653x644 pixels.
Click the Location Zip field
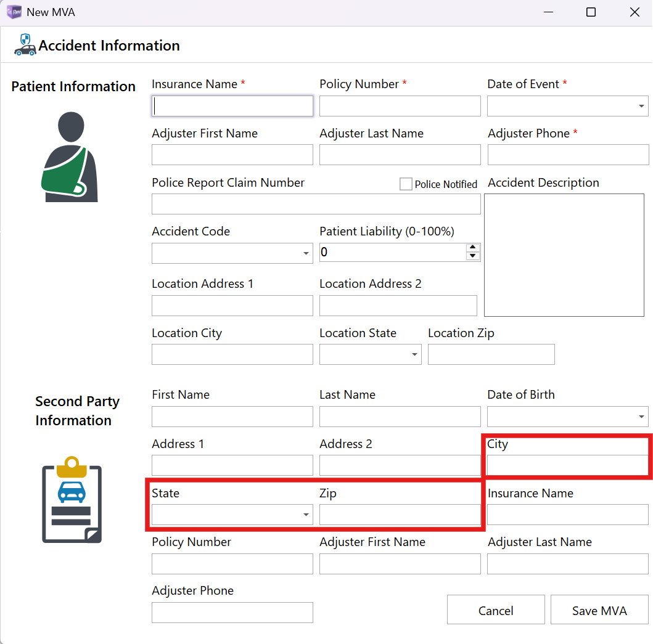click(491, 354)
